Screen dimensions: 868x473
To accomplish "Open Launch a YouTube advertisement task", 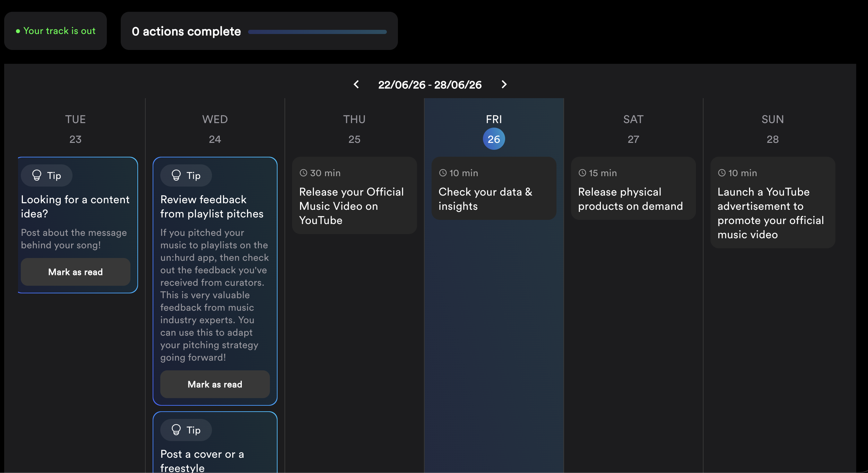I will tap(773, 203).
